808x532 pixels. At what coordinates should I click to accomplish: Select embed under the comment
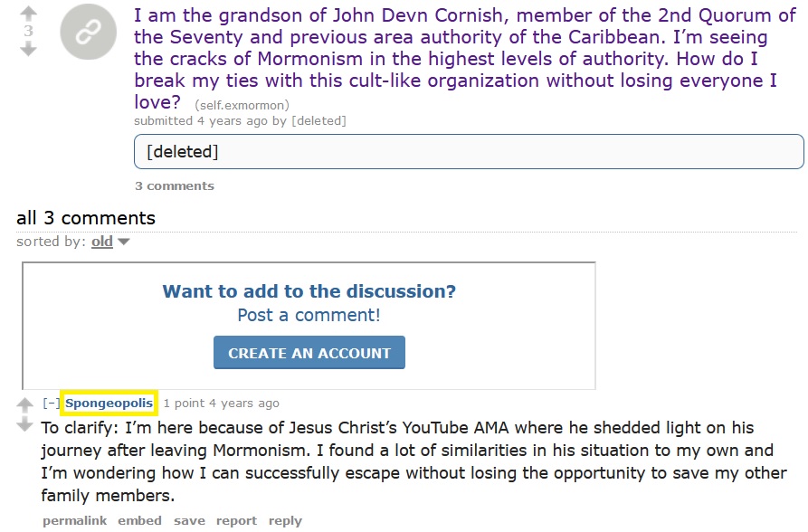click(x=139, y=520)
